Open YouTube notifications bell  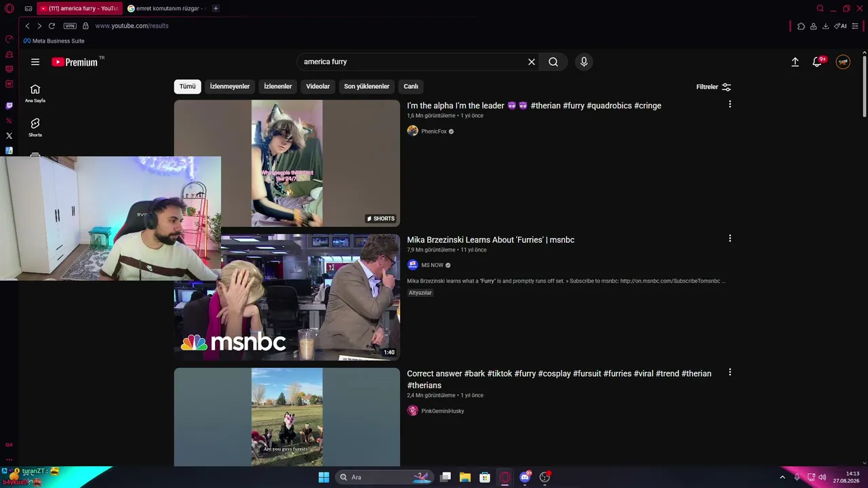point(818,62)
